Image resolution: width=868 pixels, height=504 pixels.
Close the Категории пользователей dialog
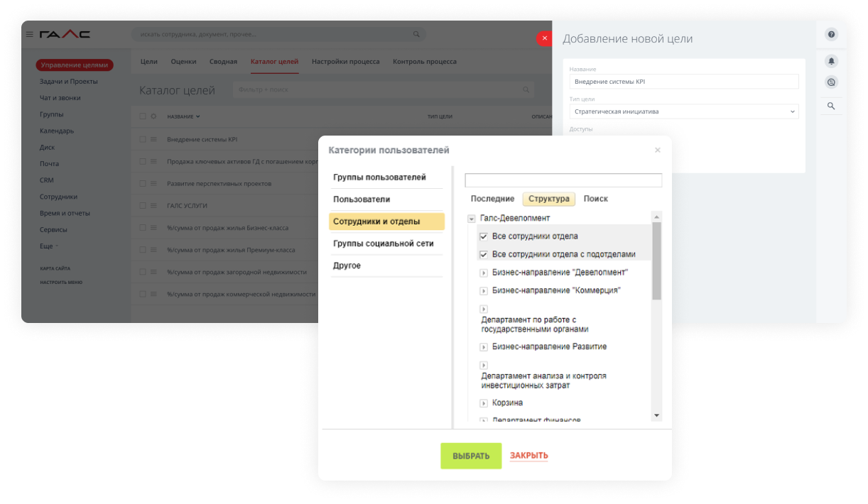point(657,150)
